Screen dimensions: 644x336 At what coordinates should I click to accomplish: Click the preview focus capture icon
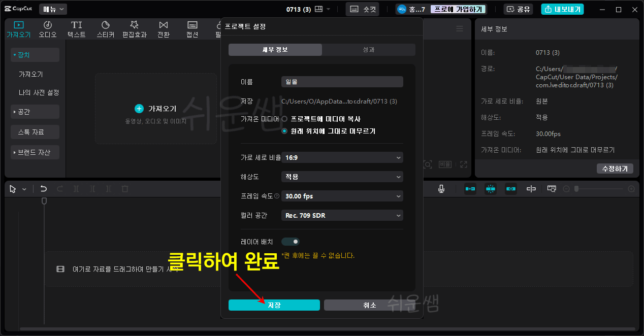(428, 164)
